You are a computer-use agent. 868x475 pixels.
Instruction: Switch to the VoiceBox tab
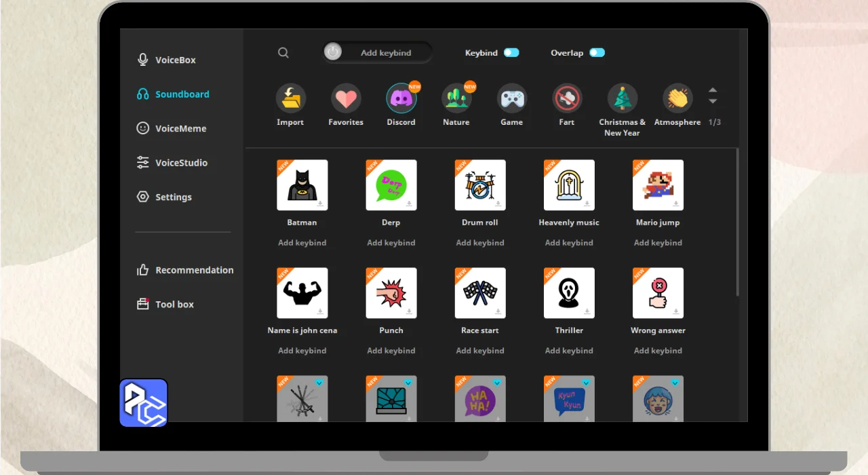(175, 60)
